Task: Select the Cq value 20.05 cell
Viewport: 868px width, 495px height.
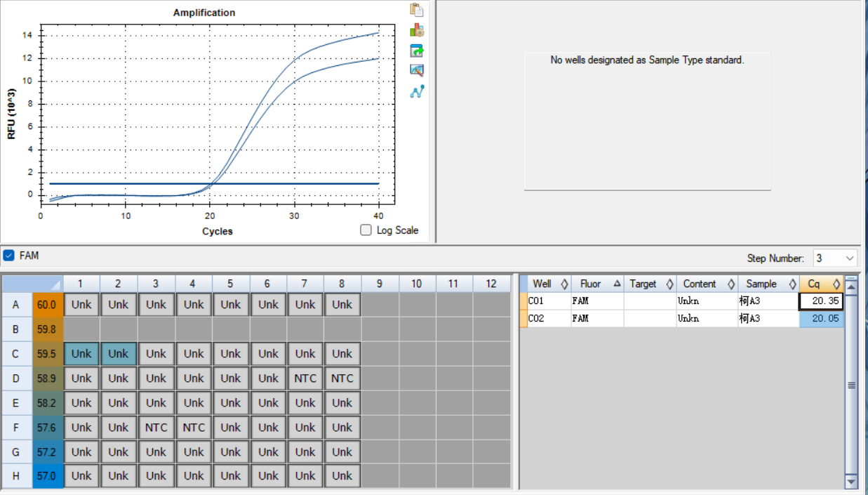Action: click(822, 319)
